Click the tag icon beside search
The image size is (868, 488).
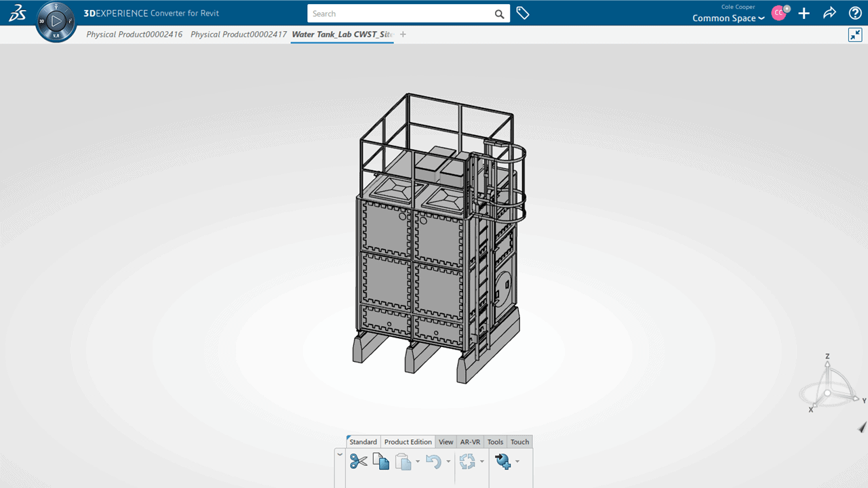tap(523, 13)
